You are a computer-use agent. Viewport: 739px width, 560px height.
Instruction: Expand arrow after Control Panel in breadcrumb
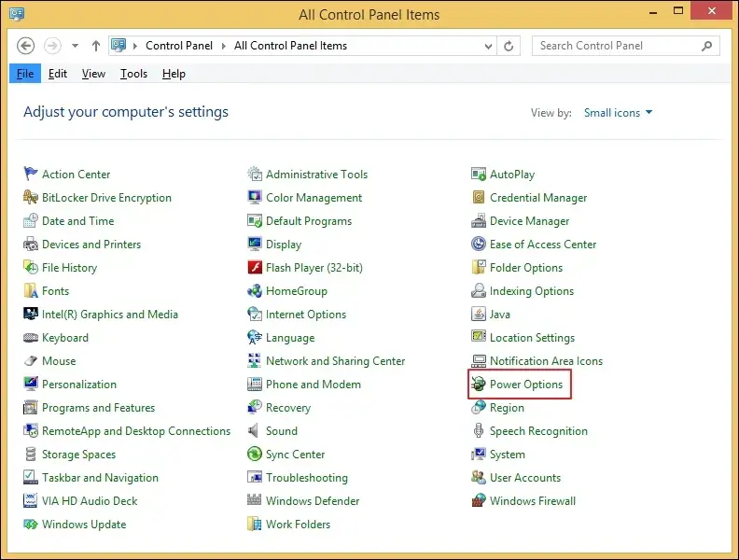click(223, 46)
